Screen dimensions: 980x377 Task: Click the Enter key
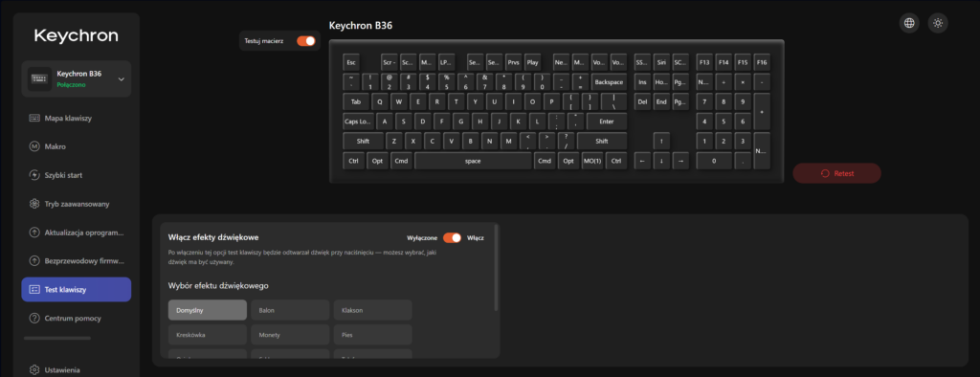point(606,122)
